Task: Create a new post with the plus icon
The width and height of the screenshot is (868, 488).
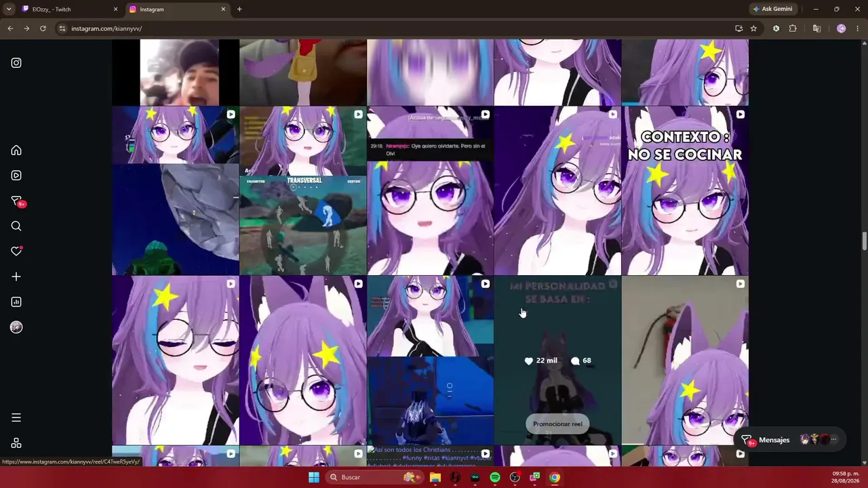Action: [16, 277]
